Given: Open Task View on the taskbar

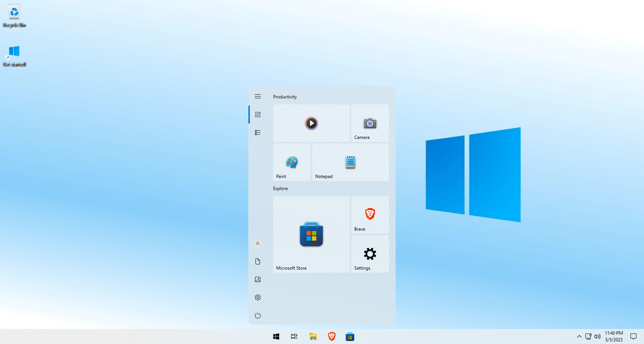Looking at the screenshot, I should 294,336.
